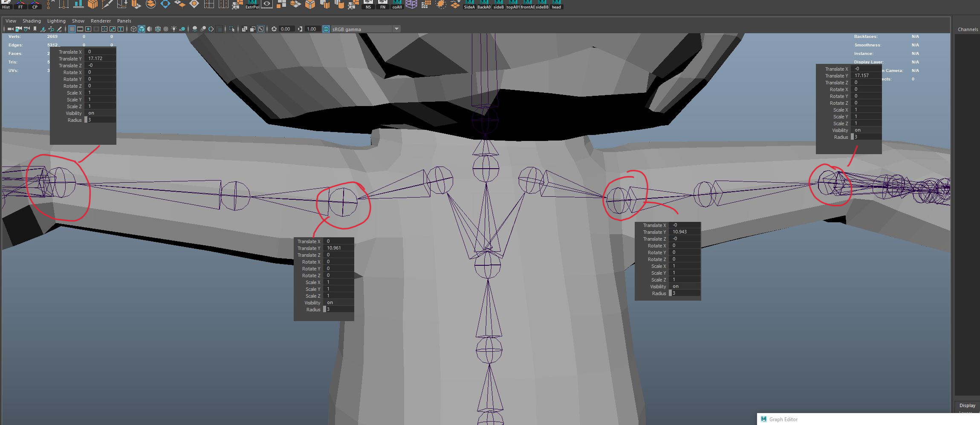Toggle Visibility in the upper-left joint panel

tap(91, 113)
